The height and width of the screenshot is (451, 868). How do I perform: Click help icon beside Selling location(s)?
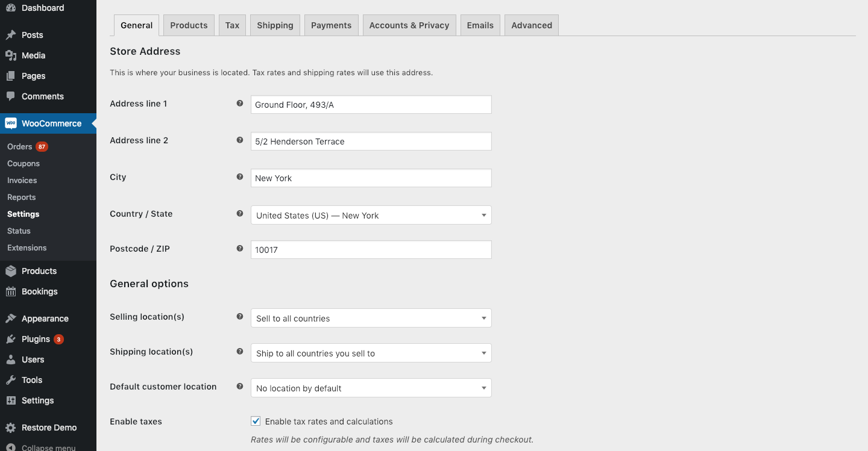pyautogui.click(x=240, y=317)
